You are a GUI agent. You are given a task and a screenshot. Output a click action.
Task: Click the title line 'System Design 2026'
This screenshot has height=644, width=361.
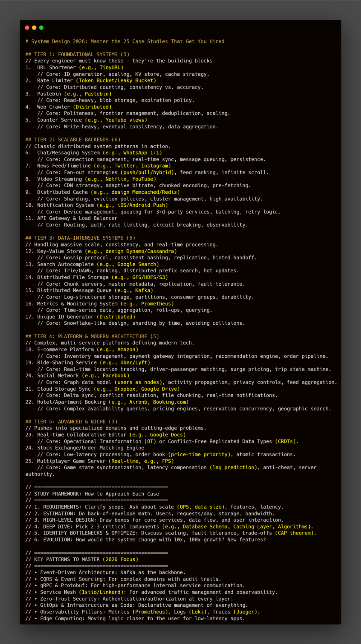pyautogui.click(x=125, y=42)
